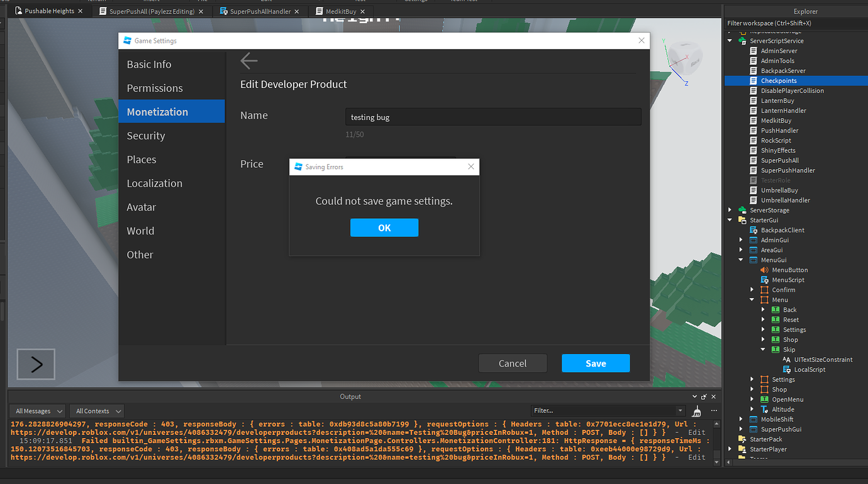Open the Localization settings page
Image resolution: width=868 pixels, height=484 pixels.
point(172,184)
